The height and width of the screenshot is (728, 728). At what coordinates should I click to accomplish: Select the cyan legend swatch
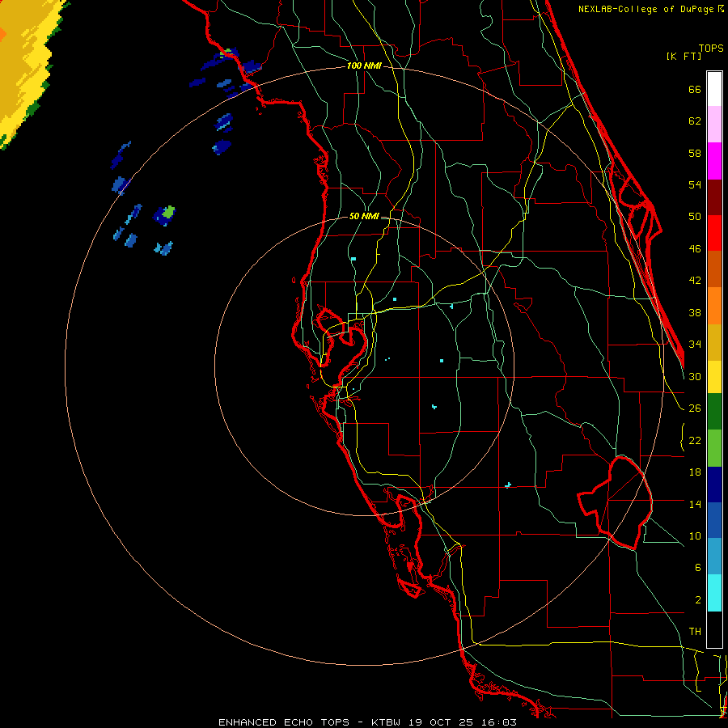click(x=714, y=593)
